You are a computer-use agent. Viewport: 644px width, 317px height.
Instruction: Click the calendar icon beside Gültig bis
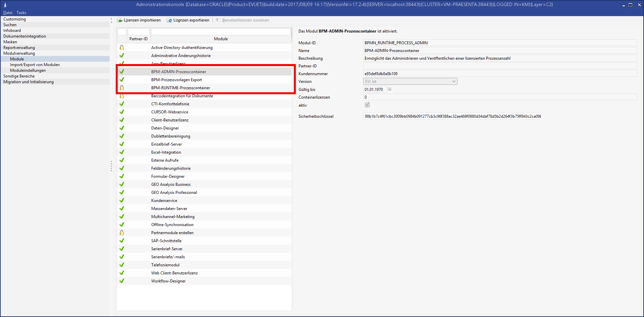pyautogui.click(x=389, y=90)
